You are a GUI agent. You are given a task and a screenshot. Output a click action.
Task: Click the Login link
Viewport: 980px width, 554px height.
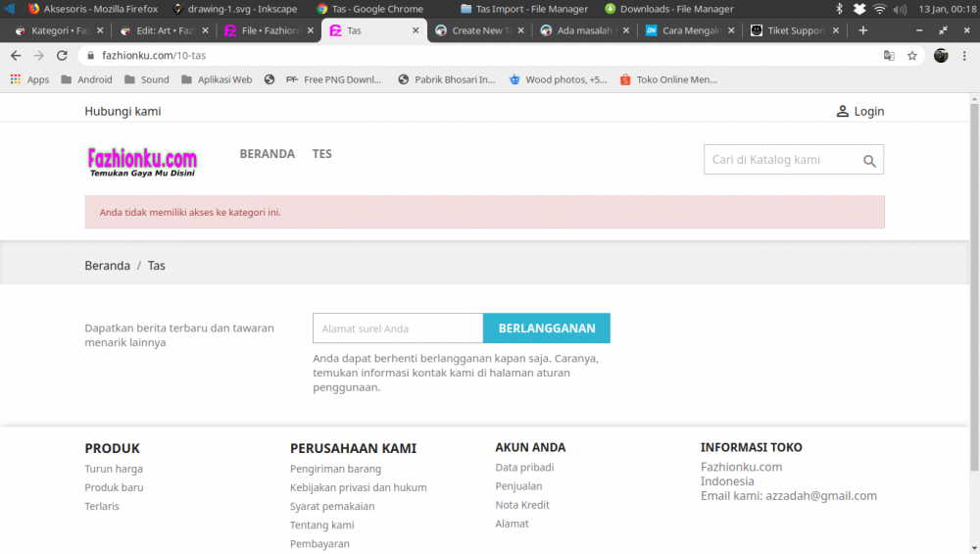tap(868, 112)
